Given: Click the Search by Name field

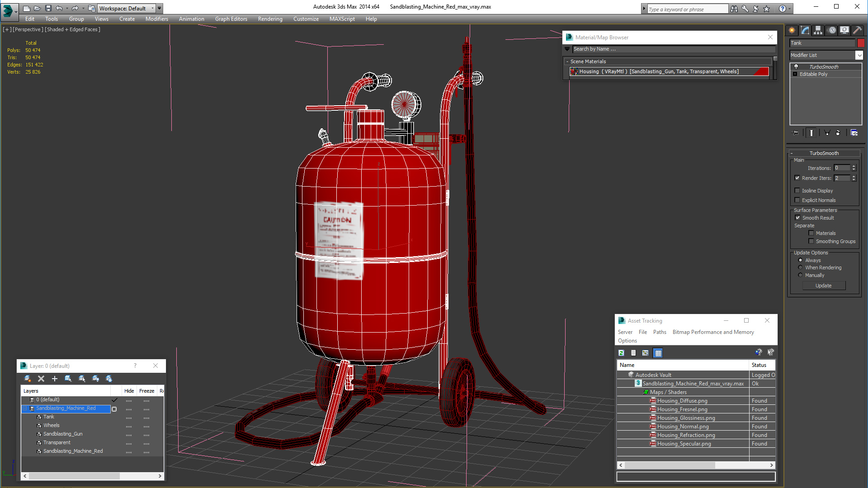Looking at the screenshot, I should (674, 49).
